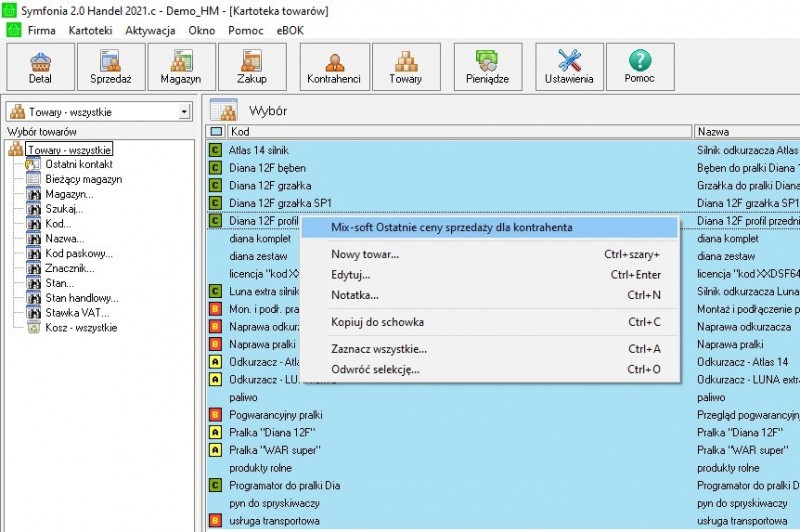The image size is (800, 532).
Task: Select the paliwo row code
Action: click(243, 397)
